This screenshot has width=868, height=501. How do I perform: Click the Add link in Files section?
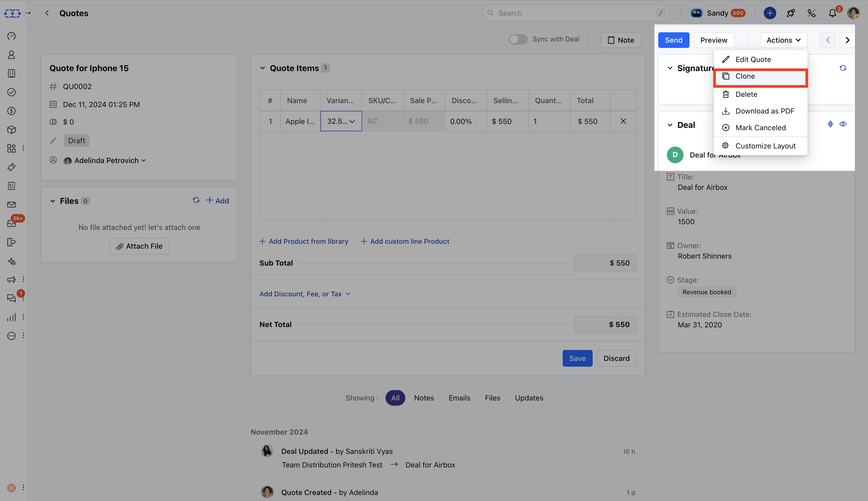(x=217, y=201)
